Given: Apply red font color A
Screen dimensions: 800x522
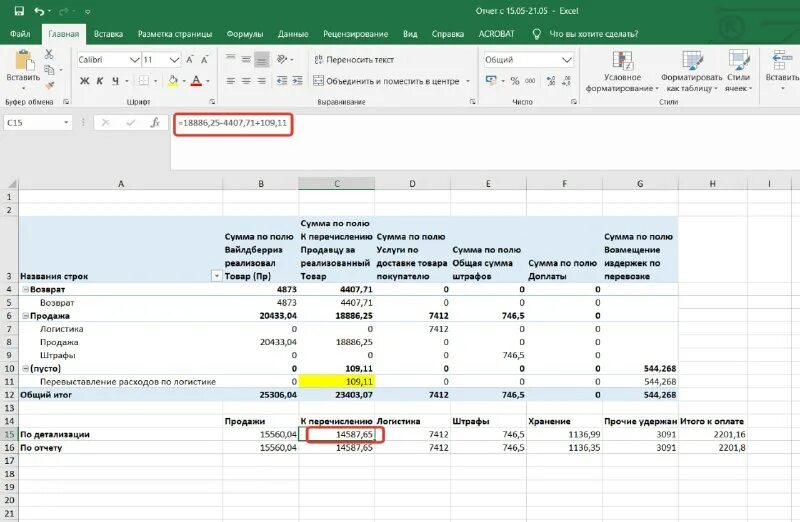Looking at the screenshot, I should [196, 81].
